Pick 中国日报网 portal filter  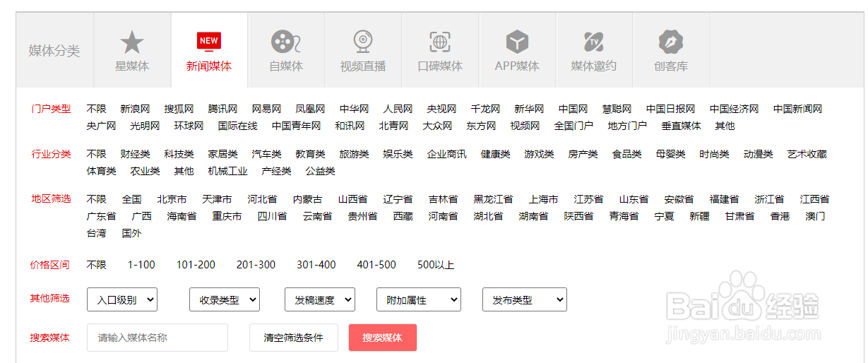(671, 109)
